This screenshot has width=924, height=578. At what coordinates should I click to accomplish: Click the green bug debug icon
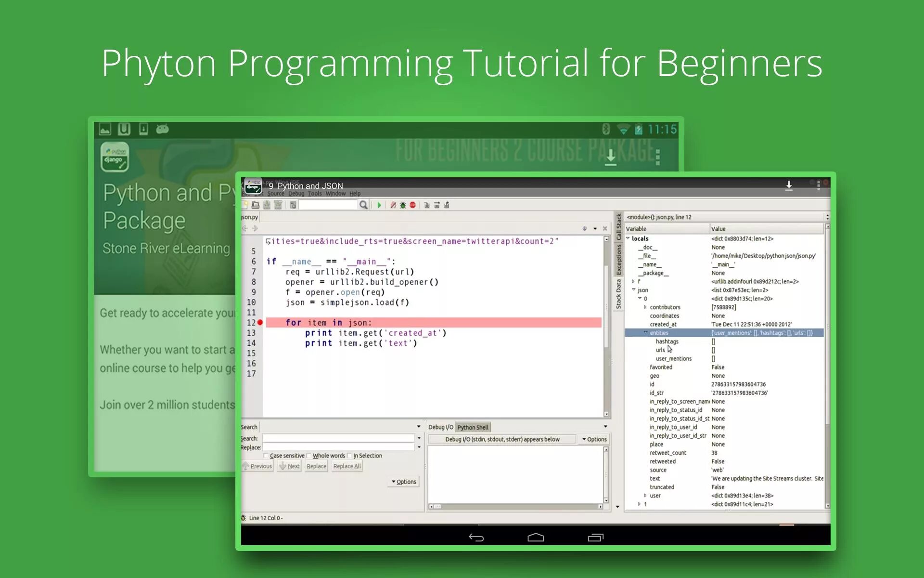coord(403,205)
